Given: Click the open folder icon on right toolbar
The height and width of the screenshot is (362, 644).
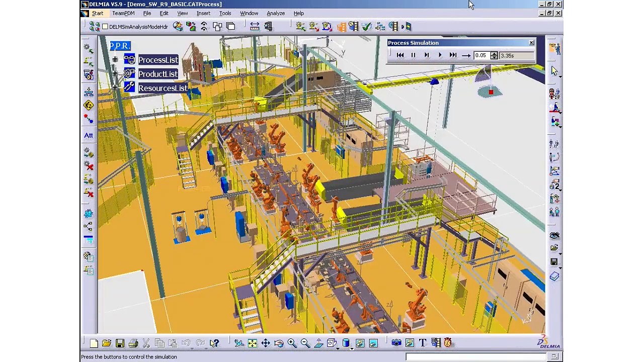Looking at the screenshot, I should coord(554,248).
